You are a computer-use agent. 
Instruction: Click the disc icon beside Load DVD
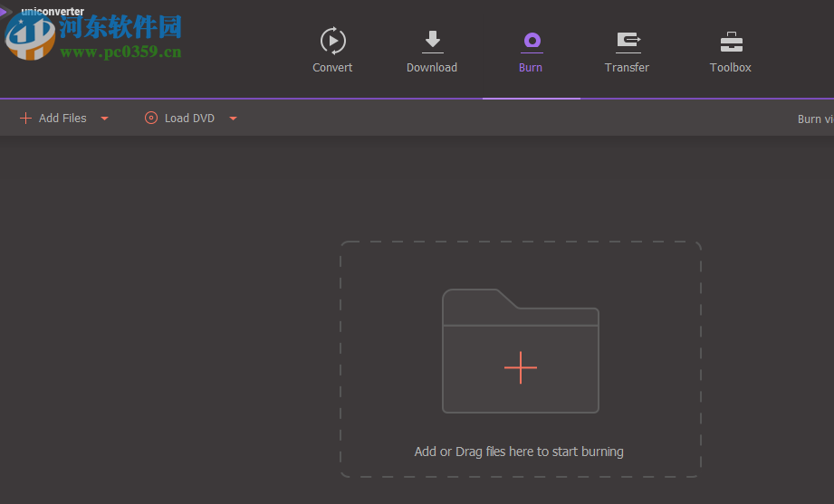click(x=151, y=118)
